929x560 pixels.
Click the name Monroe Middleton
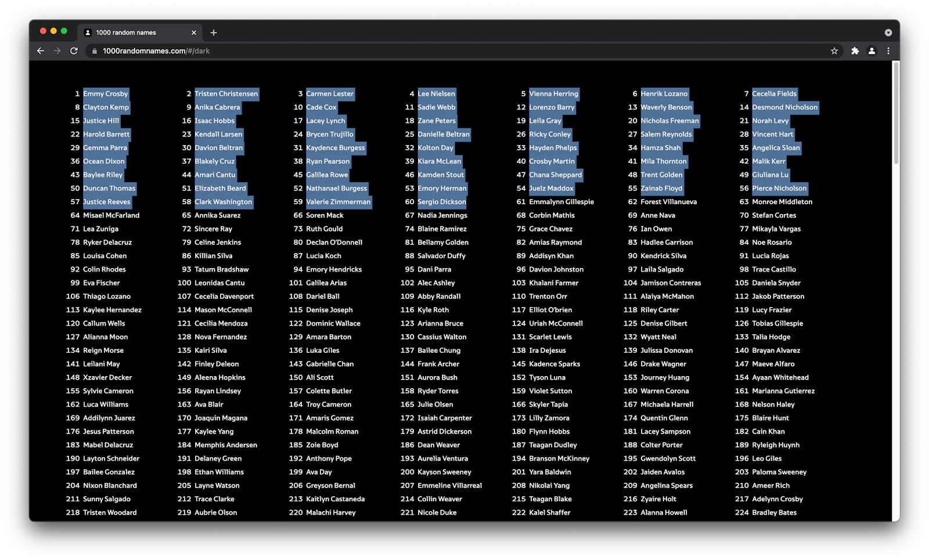point(783,202)
